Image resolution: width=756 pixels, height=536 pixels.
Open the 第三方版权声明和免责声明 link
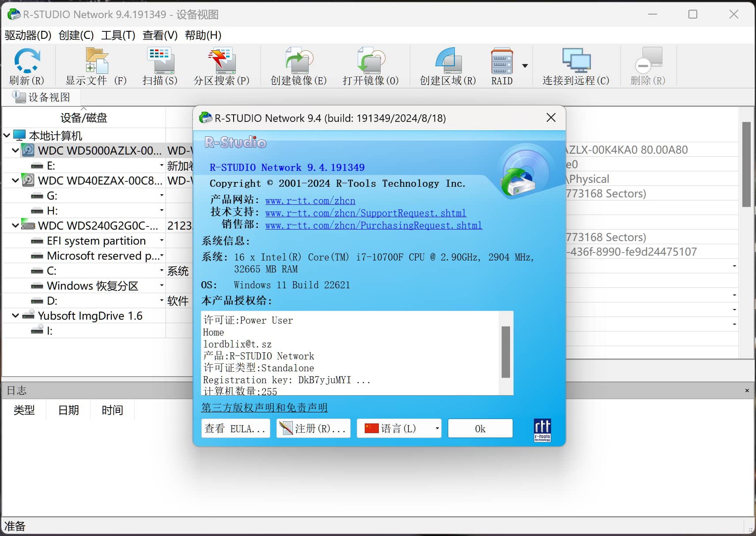(264, 408)
